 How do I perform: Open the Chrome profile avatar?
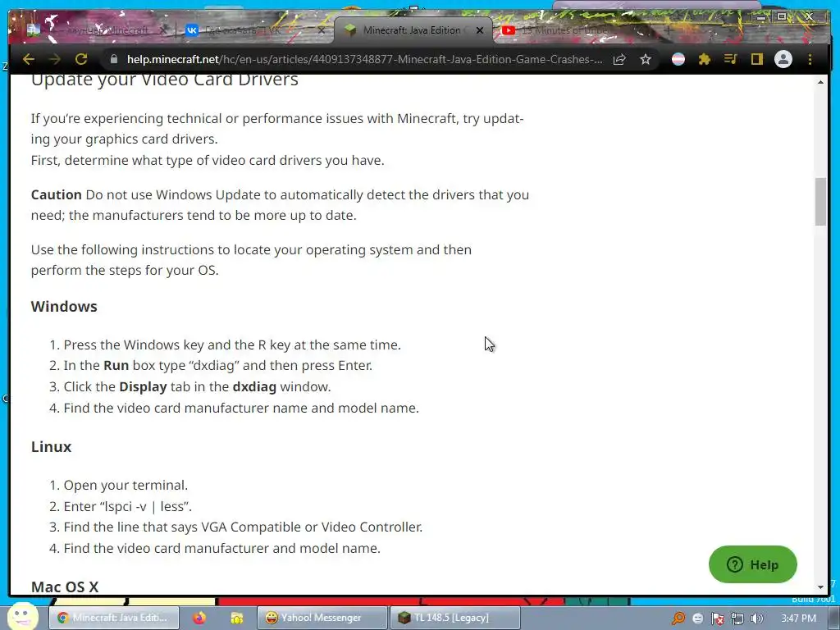(783, 59)
